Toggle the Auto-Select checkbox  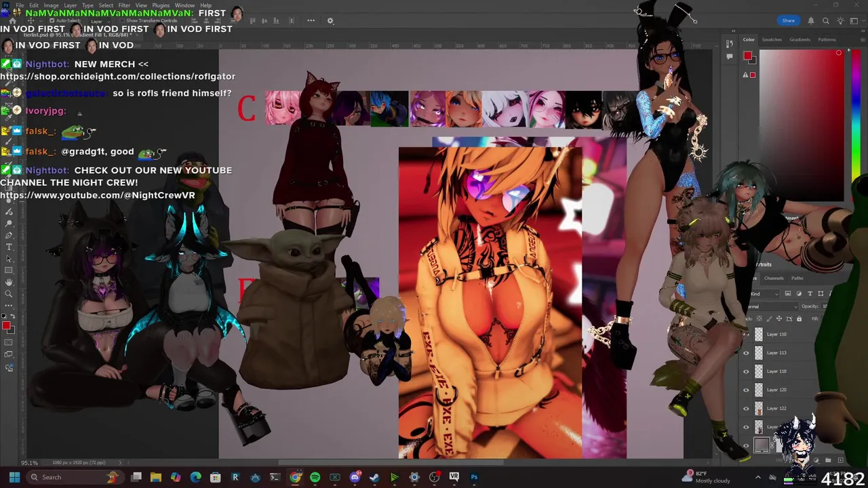52,20
